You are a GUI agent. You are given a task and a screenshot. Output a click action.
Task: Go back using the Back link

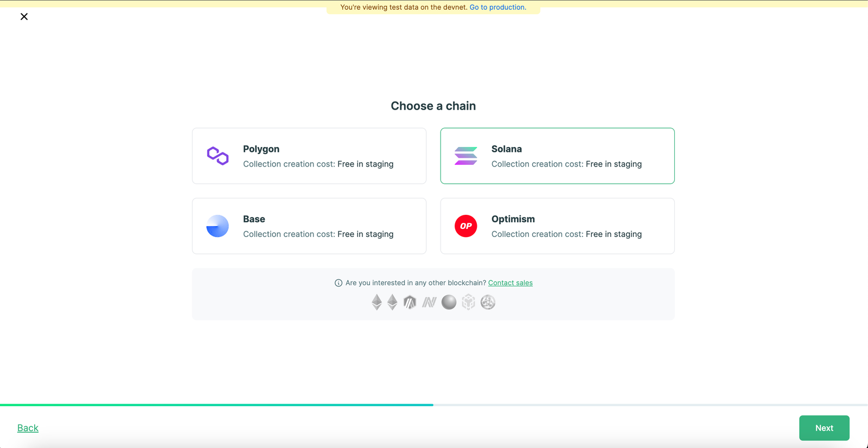tap(28, 428)
